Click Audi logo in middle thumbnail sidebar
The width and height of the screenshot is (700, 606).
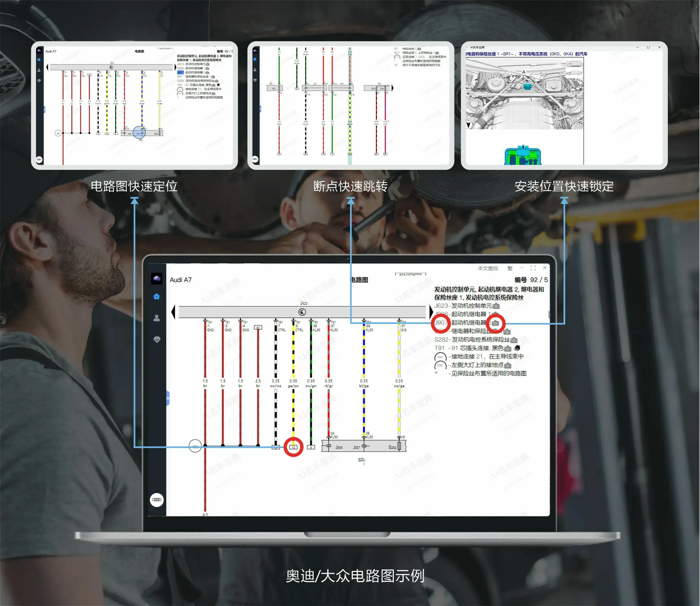(255, 159)
